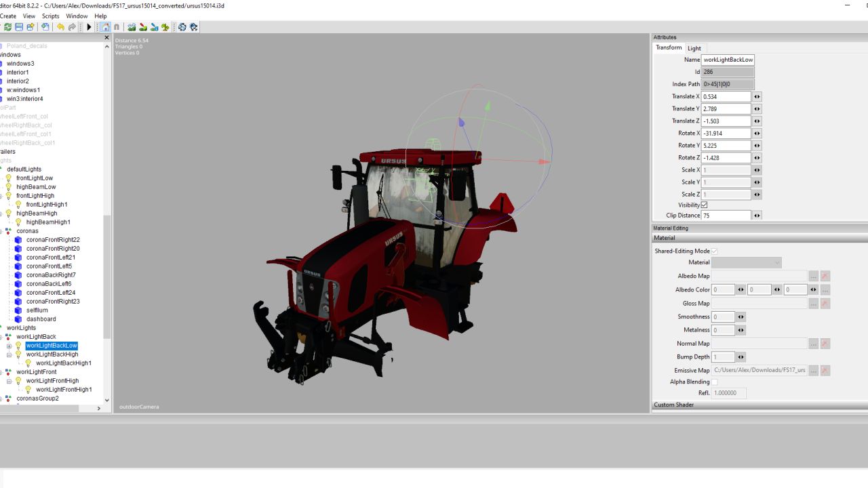Start play mode with the black triangle icon
The image size is (868, 488).
point(89,27)
